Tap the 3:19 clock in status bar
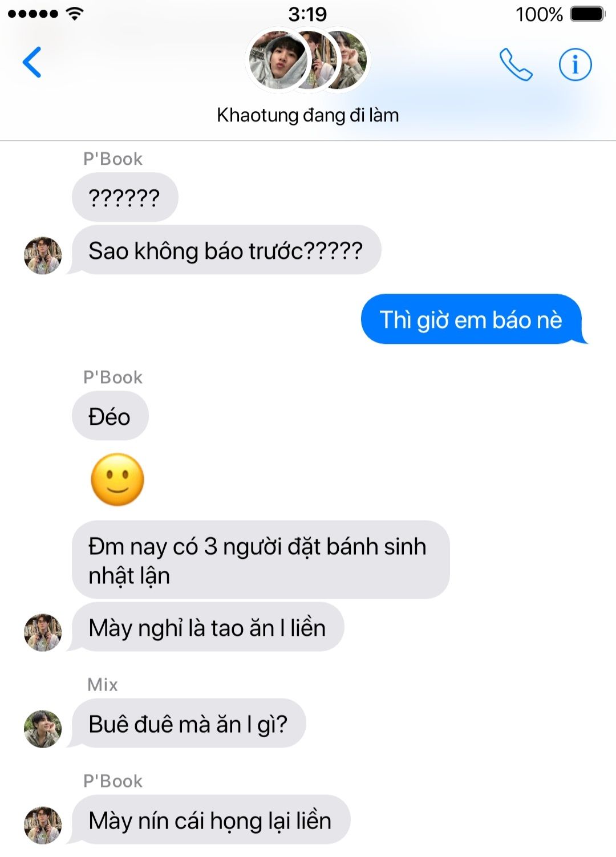616x857 pixels. [x=307, y=14]
